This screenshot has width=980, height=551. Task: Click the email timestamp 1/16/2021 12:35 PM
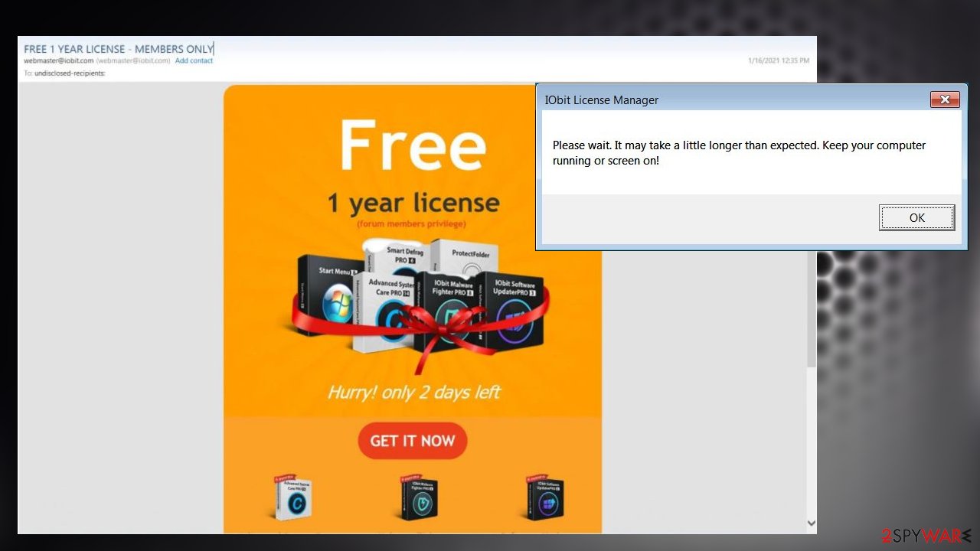[779, 60]
